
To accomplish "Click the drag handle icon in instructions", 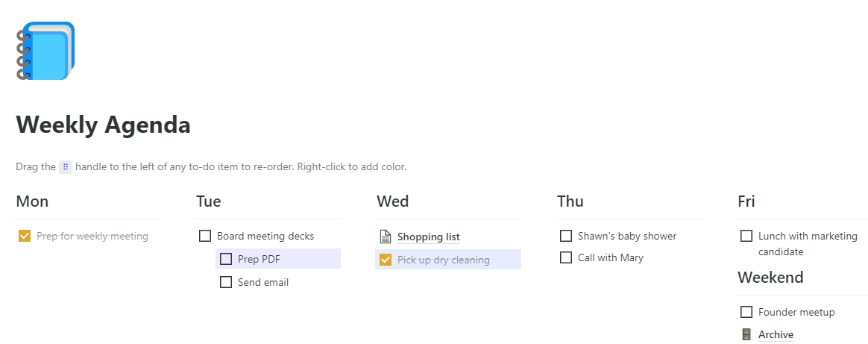I will tap(66, 167).
